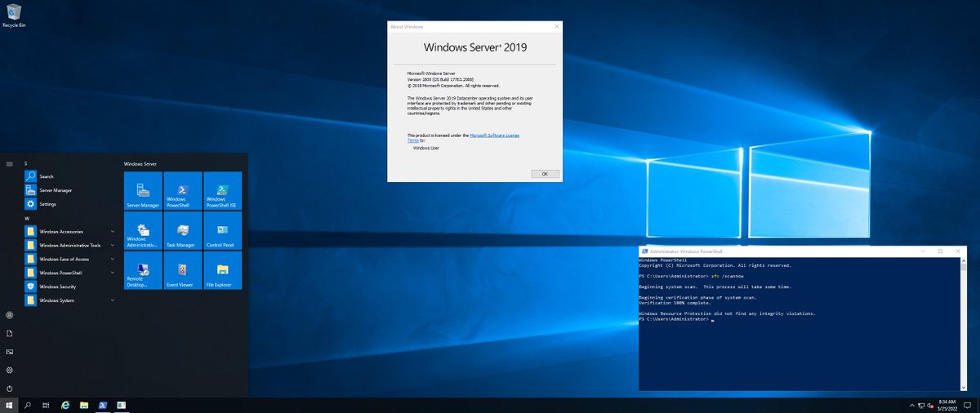The width and height of the screenshot is (980, 413).
Task: Open the Action Center notification icon
Action: click(969, 405)
